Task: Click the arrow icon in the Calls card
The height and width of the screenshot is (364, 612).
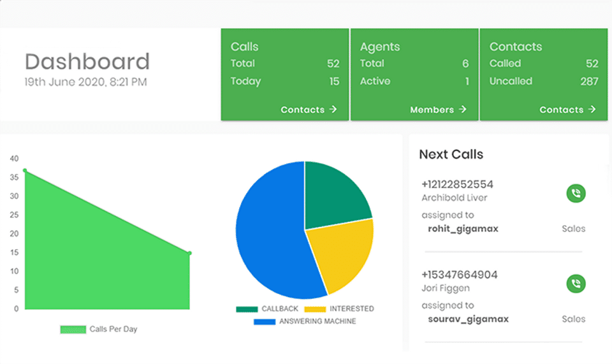Action: coord(333,109)
